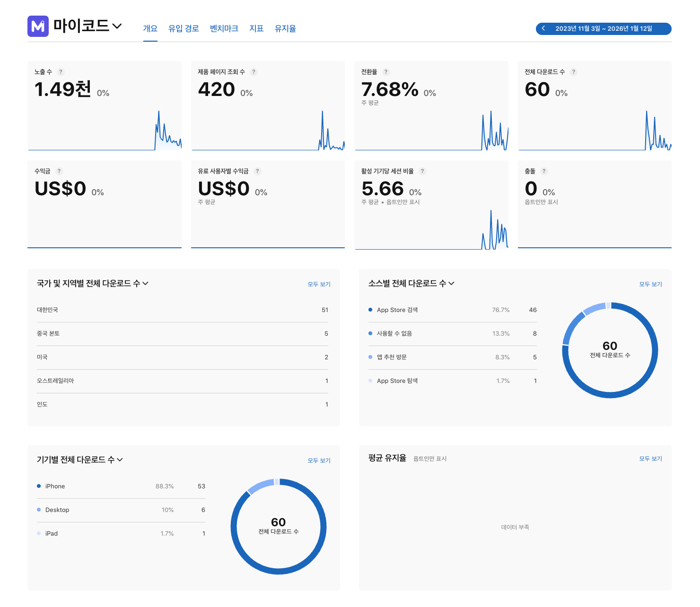Image resolution: width=700 pixels, height=607 pixels.
Task: Show help for 활성 기기당 세션 비율
Action: 422,171
